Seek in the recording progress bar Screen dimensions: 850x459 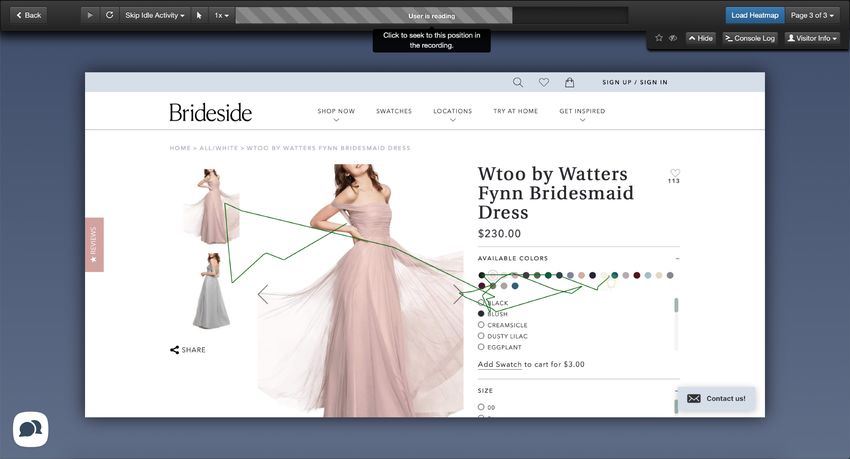[x=432, y=15]
